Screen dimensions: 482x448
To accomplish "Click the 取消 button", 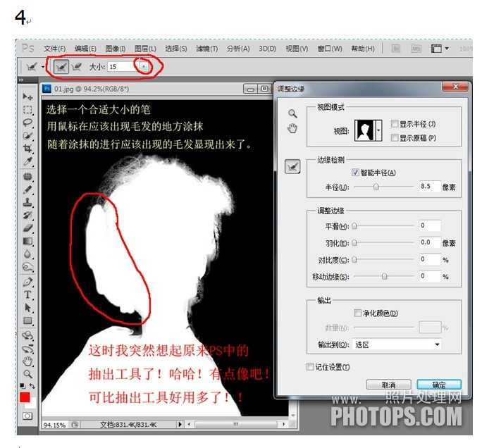I will [x=389, y=385].
